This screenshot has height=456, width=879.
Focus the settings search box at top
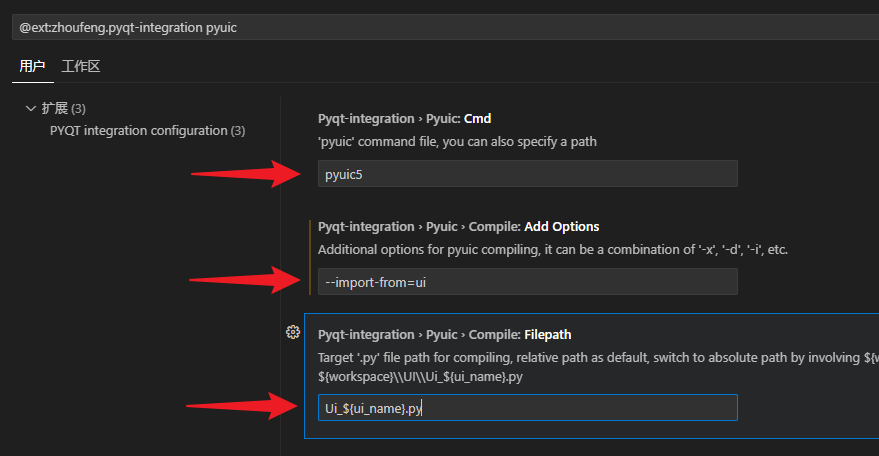coord(440,27)
